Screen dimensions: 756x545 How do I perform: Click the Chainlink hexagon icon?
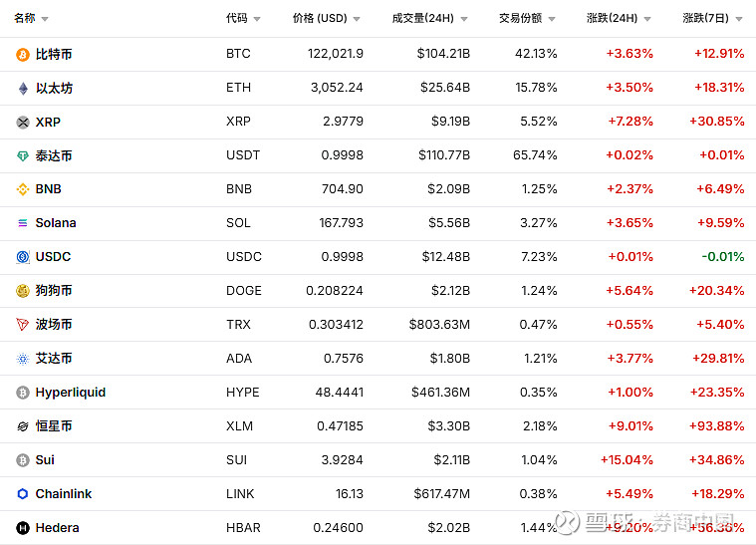point(23,494)
